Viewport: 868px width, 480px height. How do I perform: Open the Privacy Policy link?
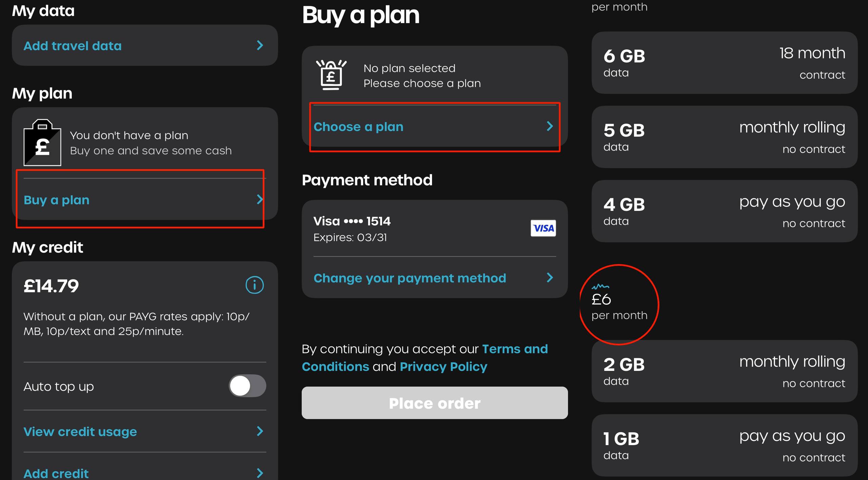click(443, 366)
